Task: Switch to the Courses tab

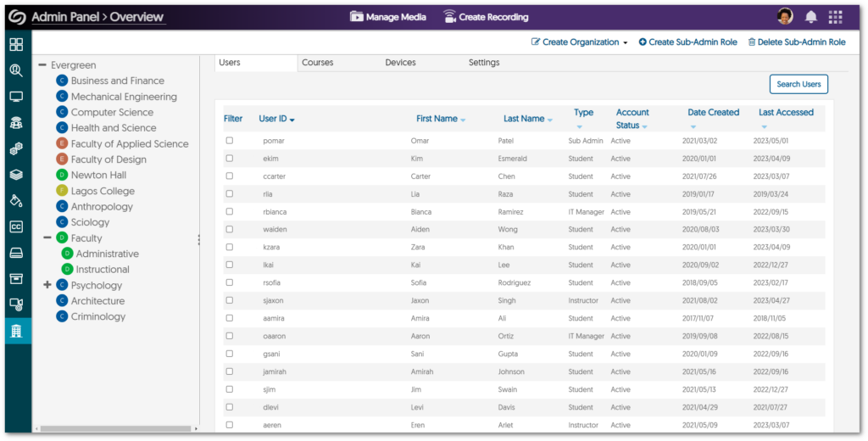Action: [318, 63]
